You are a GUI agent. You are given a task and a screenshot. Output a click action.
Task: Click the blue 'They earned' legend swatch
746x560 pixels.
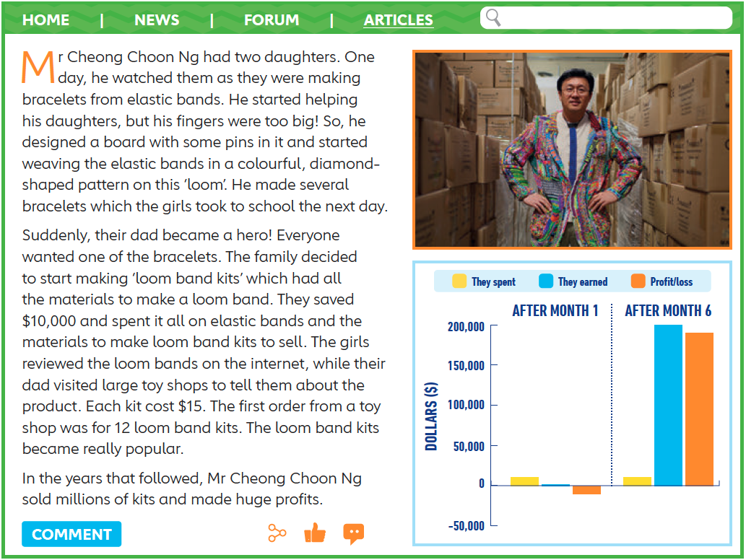(546, 281)
